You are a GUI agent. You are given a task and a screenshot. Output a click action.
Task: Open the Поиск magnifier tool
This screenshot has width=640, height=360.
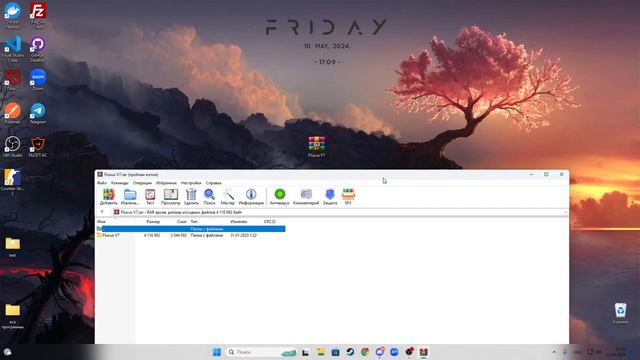point(209,196)
